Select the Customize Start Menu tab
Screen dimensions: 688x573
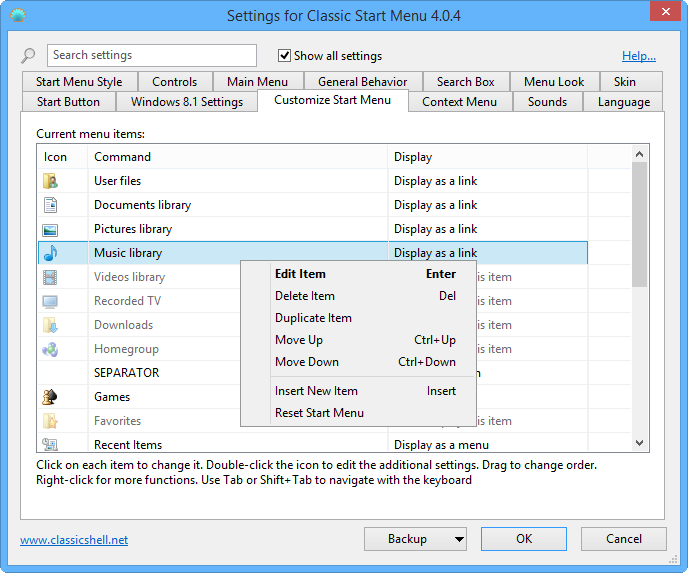tap(333, 100)
